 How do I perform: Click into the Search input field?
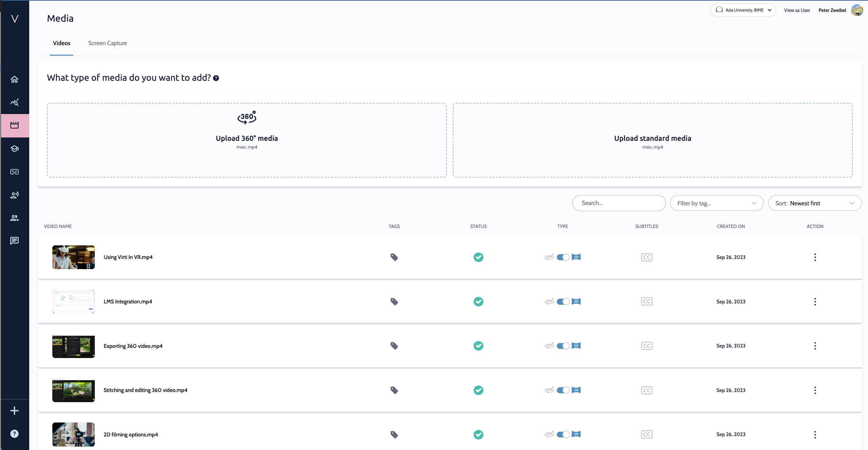click(619, 203)
